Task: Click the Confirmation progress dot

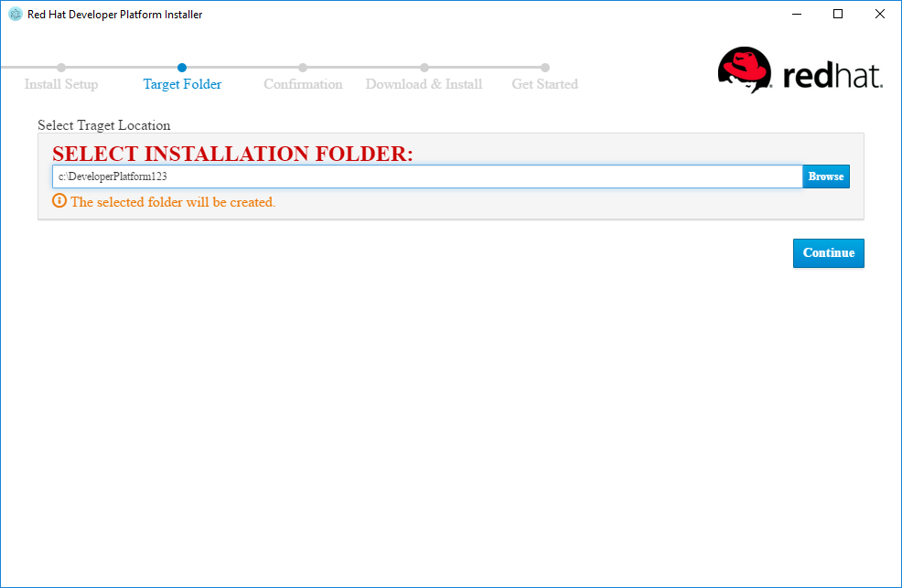Action: [x=303, y=68]
